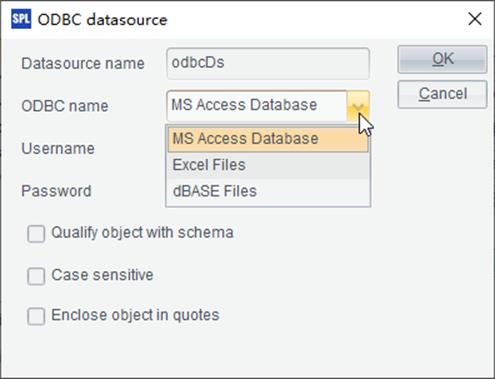Enable Qualify object with schema checkbox

click(36, 234)
